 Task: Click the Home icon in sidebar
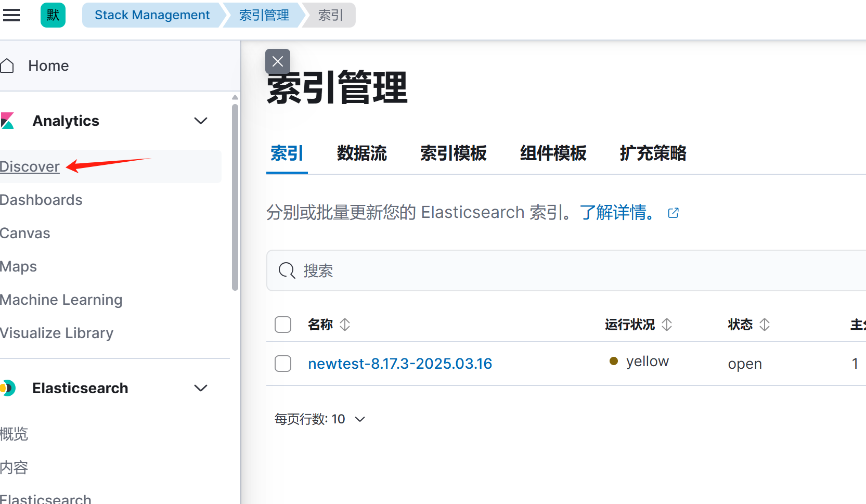click(x=7, y=66)
